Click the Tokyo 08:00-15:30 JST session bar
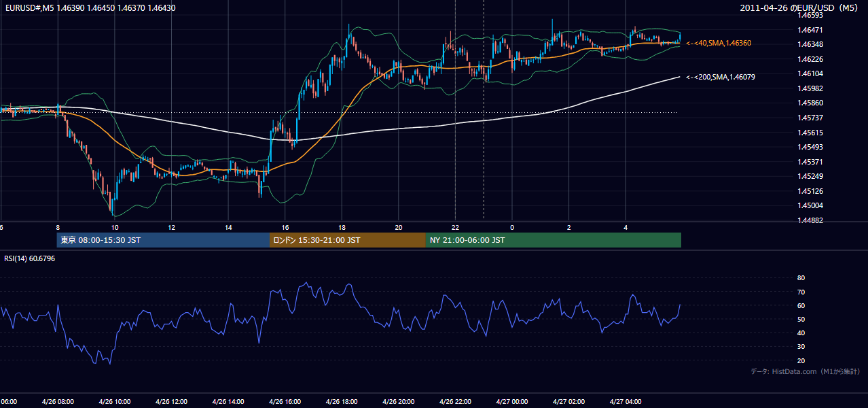 pyautogui.click(x=163, y=240)
